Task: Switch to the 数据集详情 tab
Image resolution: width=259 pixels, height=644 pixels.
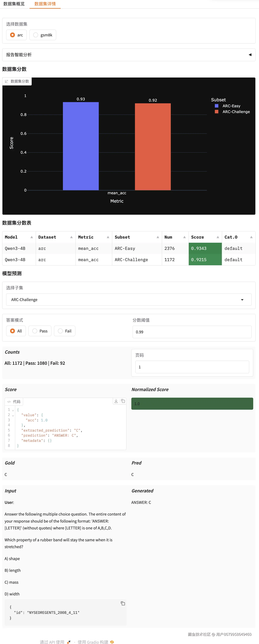Action: point(45,4)
